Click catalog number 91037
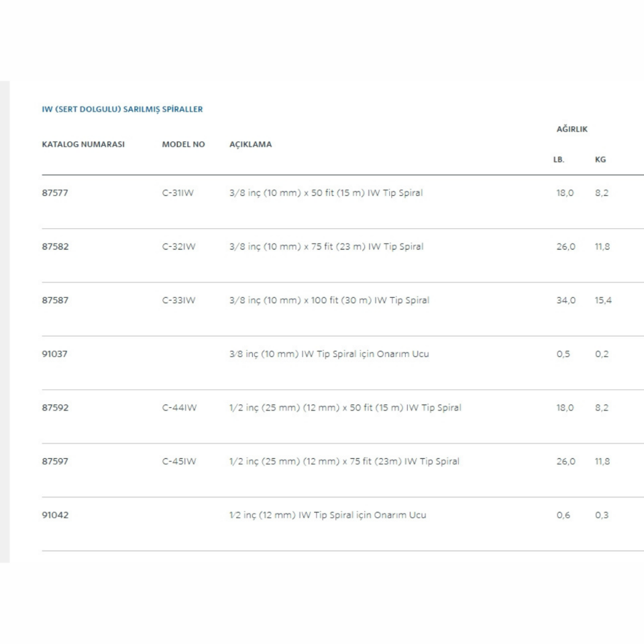Screen dimensions: 644x644 pyautogui.click(x=55, y=354)
